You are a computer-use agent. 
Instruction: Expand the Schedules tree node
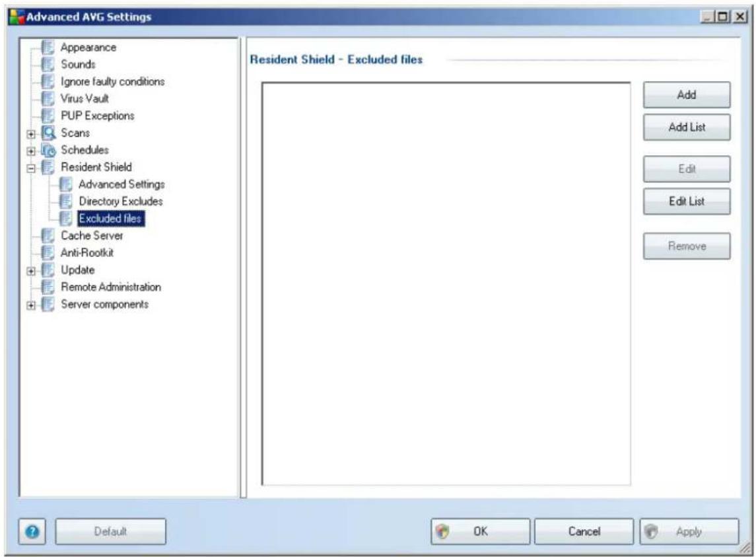pos(31,151)
